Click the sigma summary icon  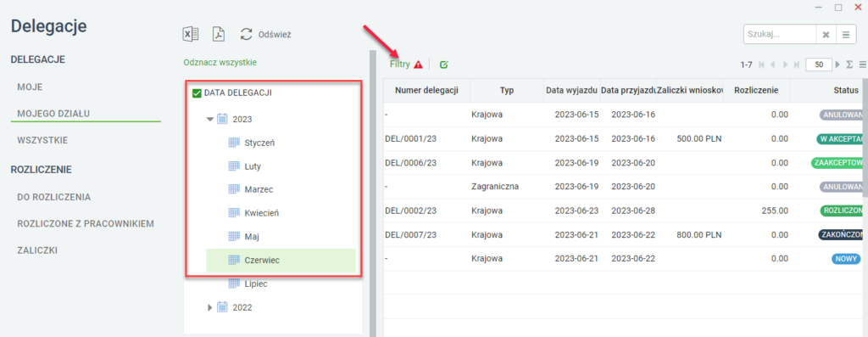tap(849, 65)
